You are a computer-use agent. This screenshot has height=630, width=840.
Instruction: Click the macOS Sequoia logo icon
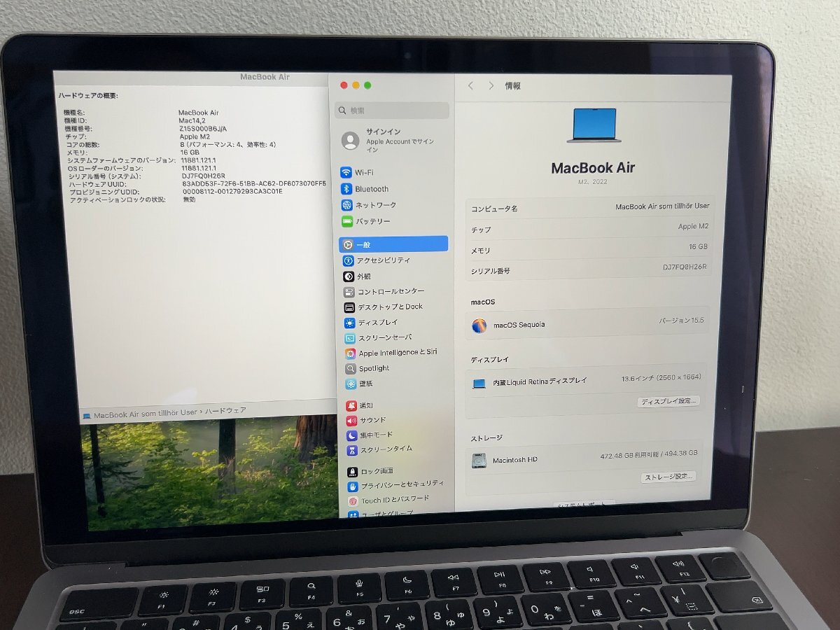tap(479, 325)
